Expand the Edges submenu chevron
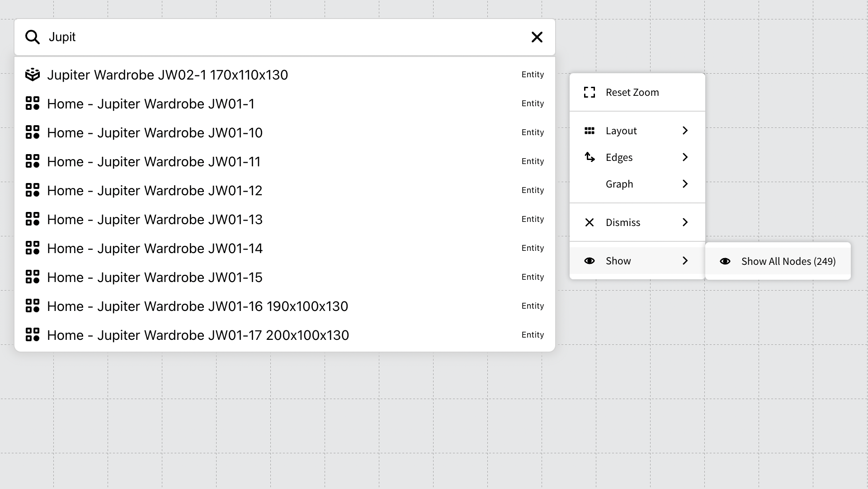This screenshot has height=489, width=868. [685, 157]
